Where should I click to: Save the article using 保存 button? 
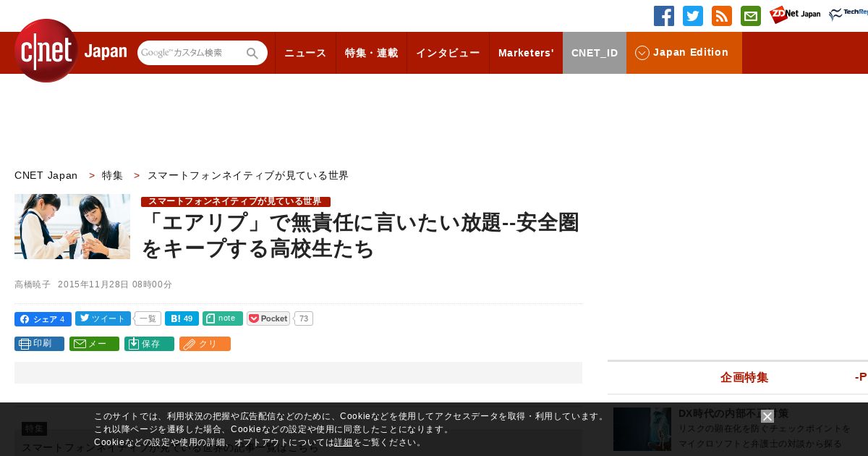coord(149,344)
